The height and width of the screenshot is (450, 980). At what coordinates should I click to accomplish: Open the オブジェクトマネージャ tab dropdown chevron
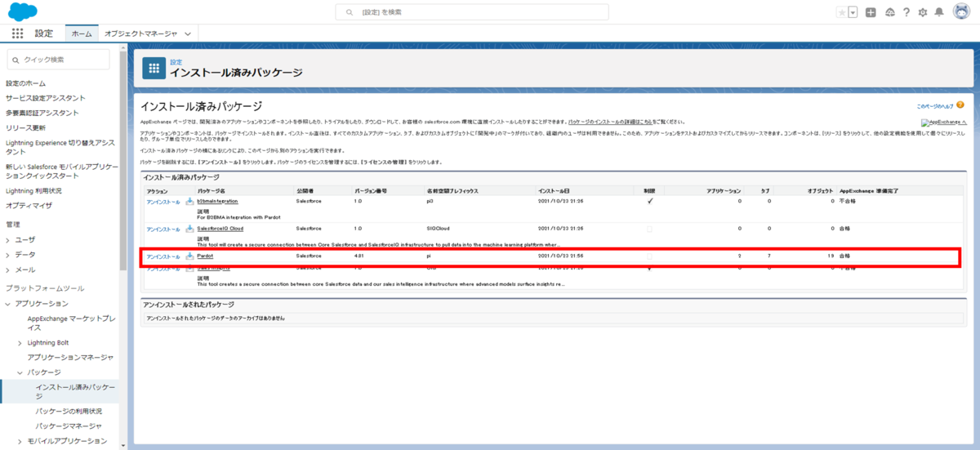click(189, 33)
